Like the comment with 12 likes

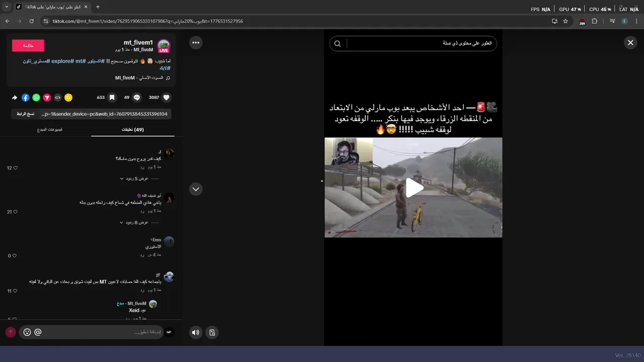(x=15, y=168)
